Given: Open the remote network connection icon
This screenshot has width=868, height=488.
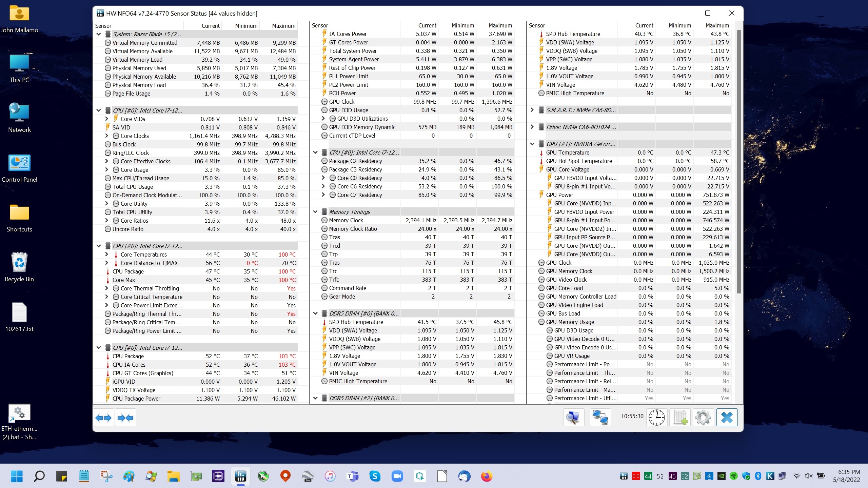Looking at the screenshot, I should [600, 418].
